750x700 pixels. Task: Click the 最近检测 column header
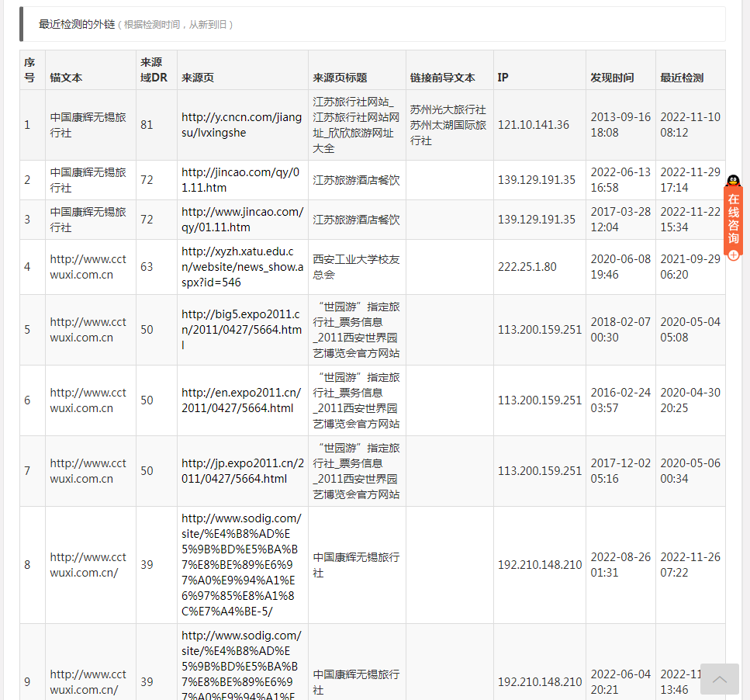pos(682,78)
